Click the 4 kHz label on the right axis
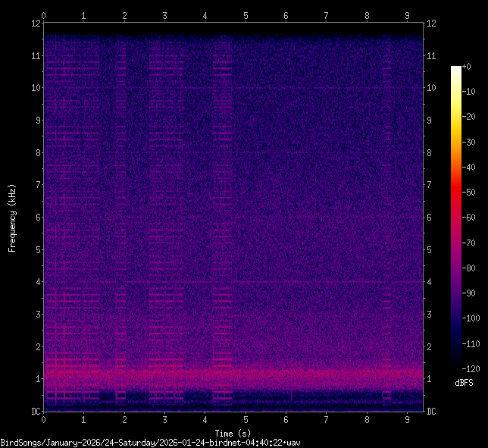Image resolution: width=488 pixels, height=448 pixels. (x=430, y=282)
